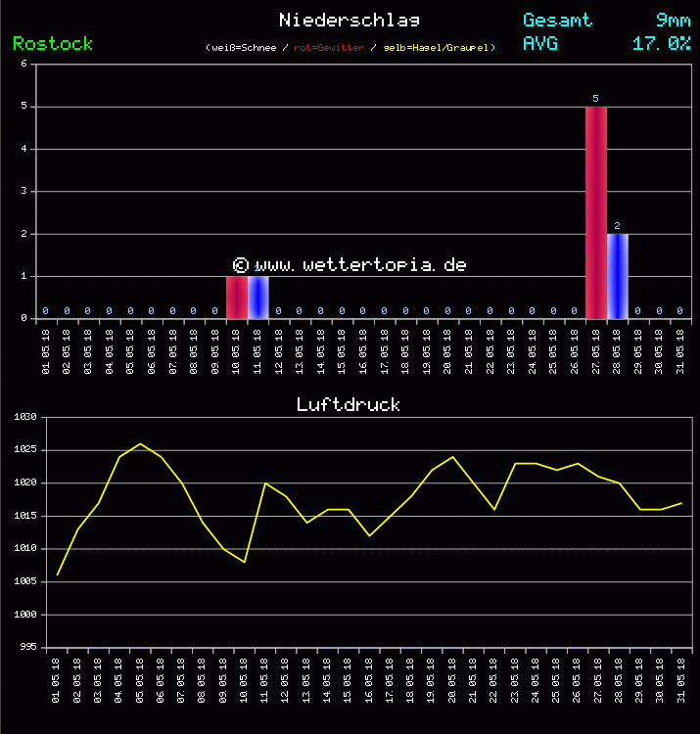Click the 1030 label on pressure axis
This screenshot has height=734, width=700.
tap(24, 417)
